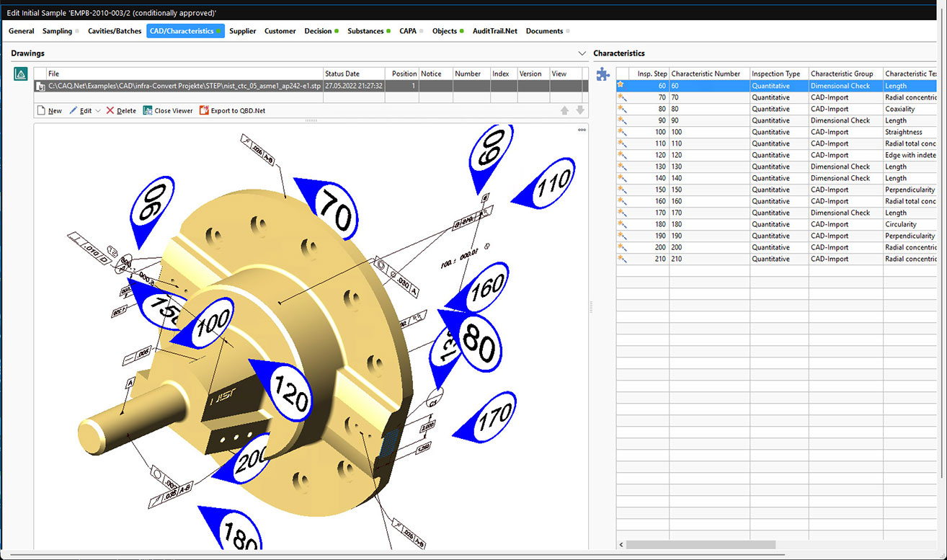This screenshot has width=947, height=560.
Task: Sort by the Inspection Type column header
Action: 775,74
